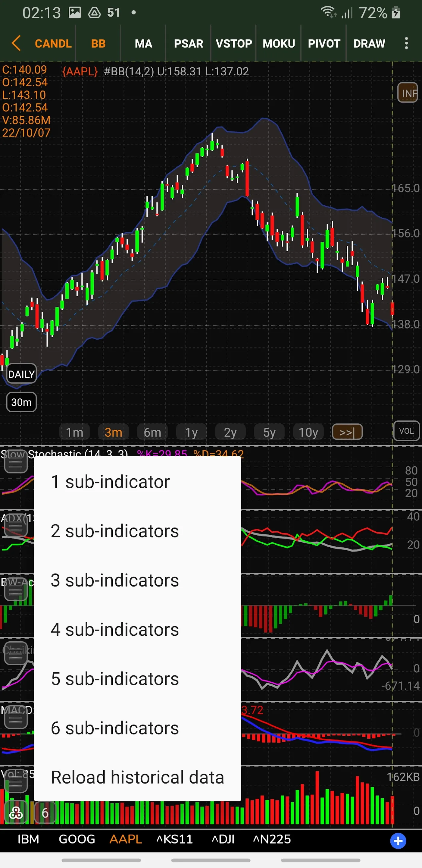The height and width of the screenshot is (868, 422).
Task: Choose 4 sub-indicators
Action: [x=137, y=629]
